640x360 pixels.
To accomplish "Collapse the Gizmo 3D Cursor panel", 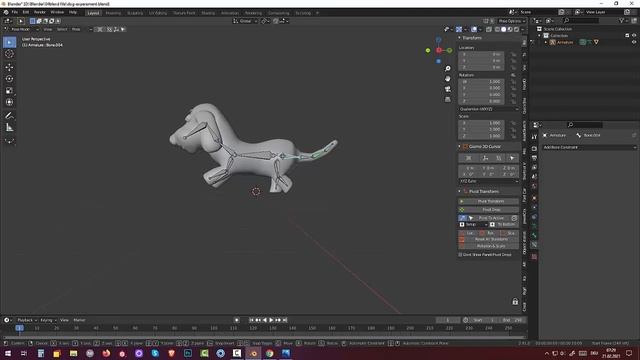I will (x=460, y=146).
